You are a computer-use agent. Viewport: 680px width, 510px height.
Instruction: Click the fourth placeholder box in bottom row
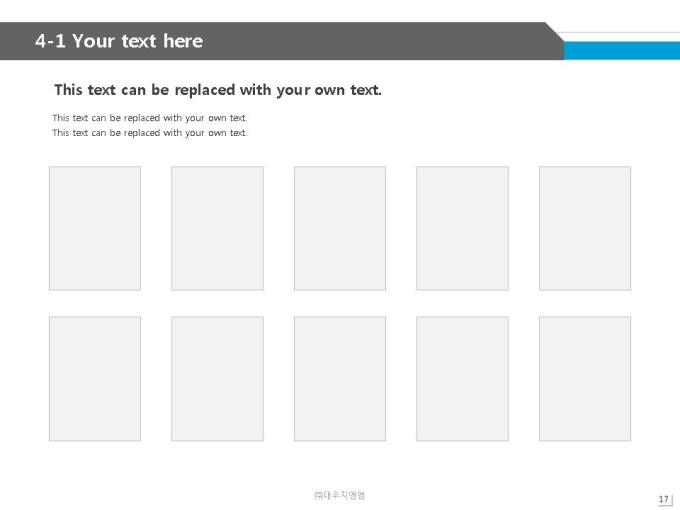pos(462,379)
